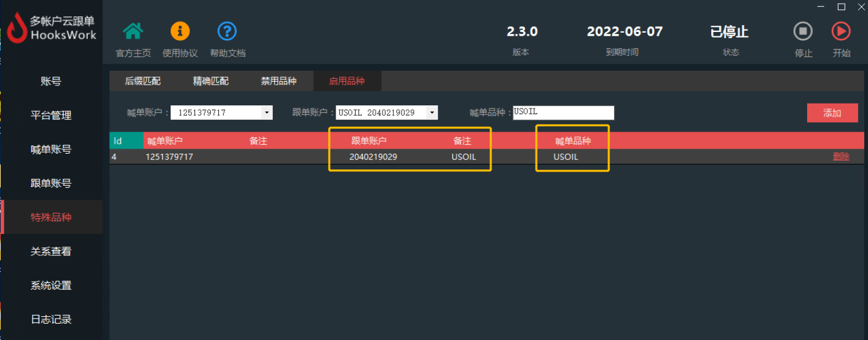Click the 停止 stop button icon

(803, 31)
